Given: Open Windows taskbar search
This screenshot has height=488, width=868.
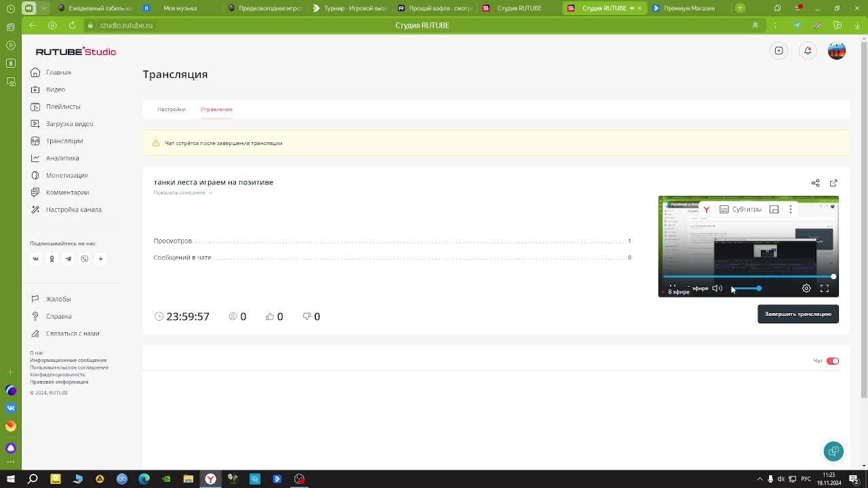Looking at the screenshot, I should click(x=33, y=479).
